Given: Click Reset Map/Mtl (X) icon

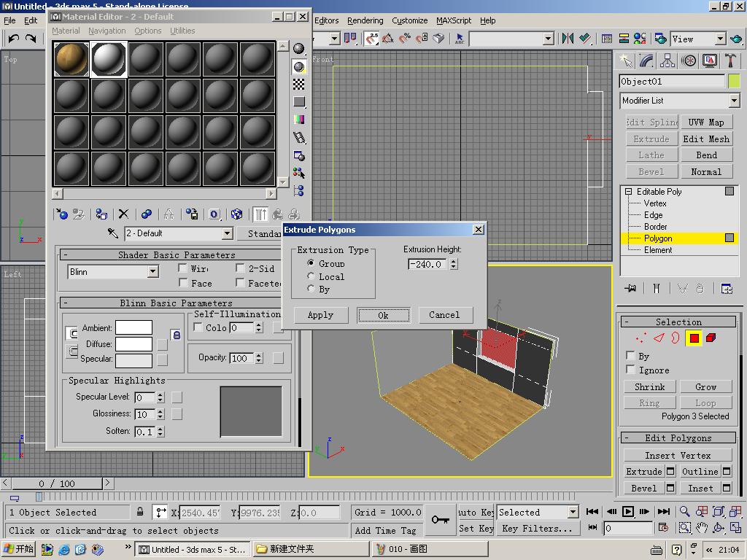Looking at the screenshot, I should point(123,214).
